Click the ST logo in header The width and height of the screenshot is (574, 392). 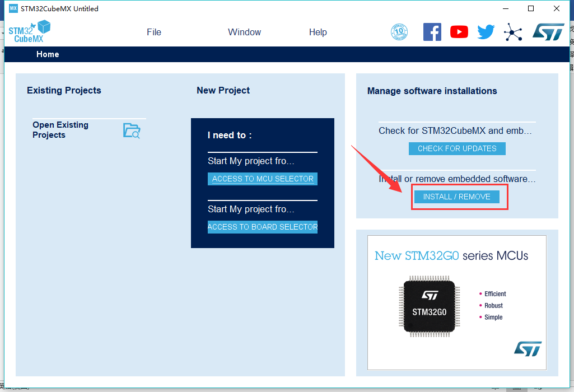[548, 32]
